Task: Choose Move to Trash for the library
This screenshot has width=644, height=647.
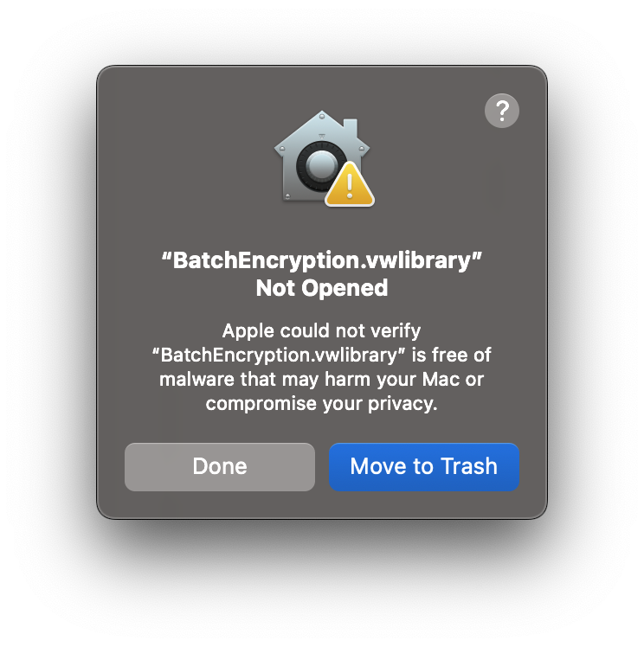Action: pyautogui.click(x=424, y=467)
